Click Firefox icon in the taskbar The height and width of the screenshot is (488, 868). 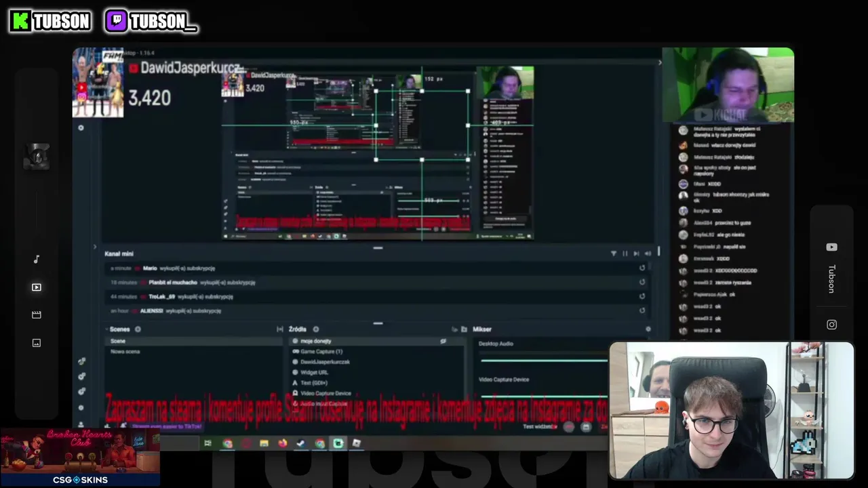point(282,443)
